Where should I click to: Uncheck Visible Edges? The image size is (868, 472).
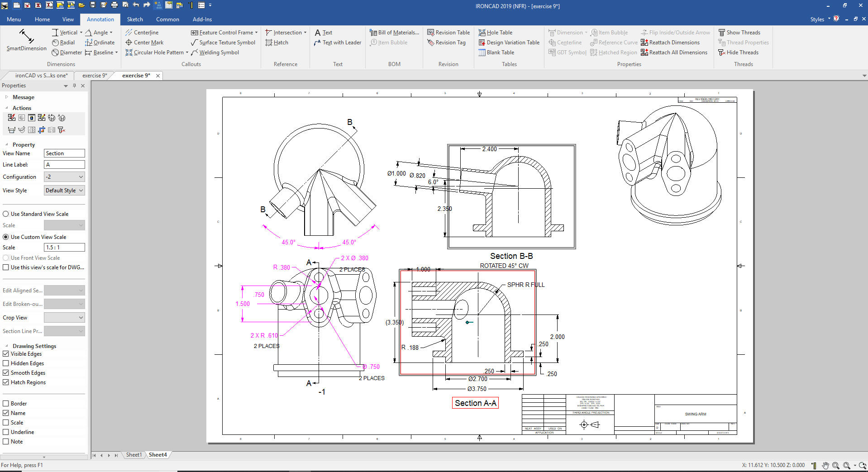(x=6, y=354)
